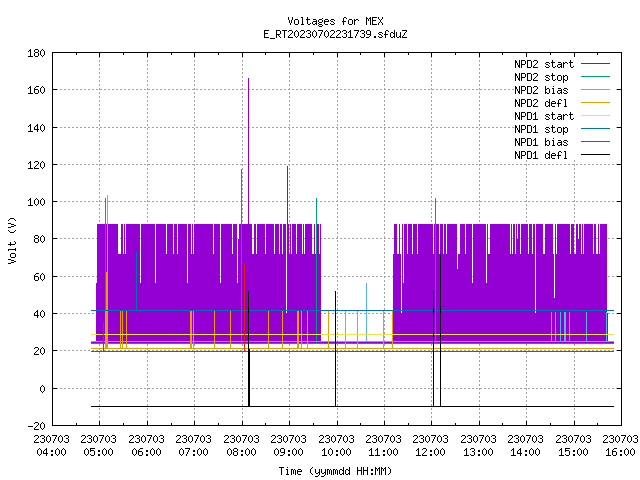Click the 180 y-axis tick label
This screenshot has width=640, height=480.
[36, 53]
